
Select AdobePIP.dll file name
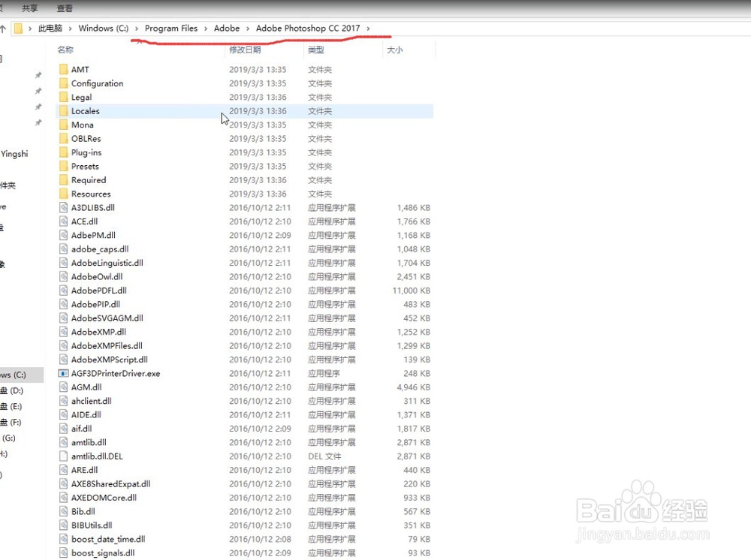coord(96,305)
